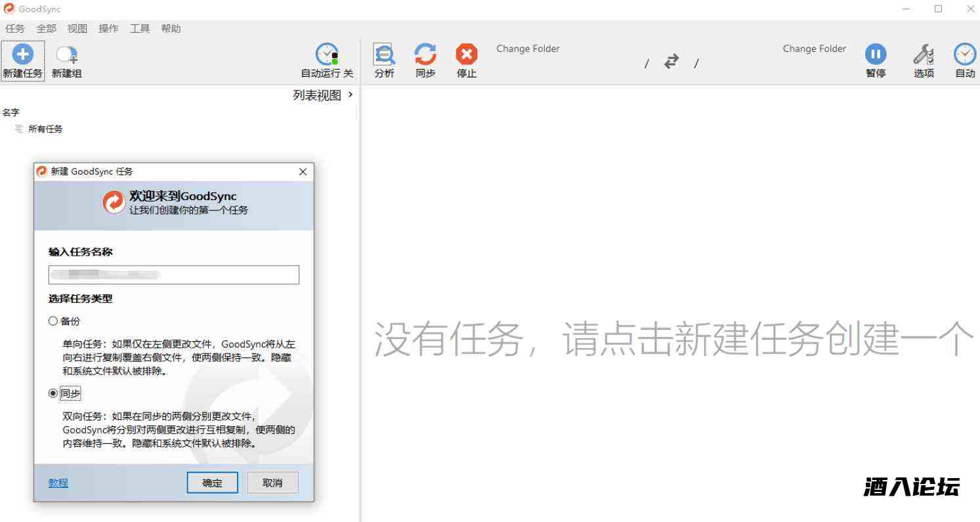Click the Sync (同步) toolbar icon
The height and width of the screenshot is (522, 980).
[x=425, y=54]
